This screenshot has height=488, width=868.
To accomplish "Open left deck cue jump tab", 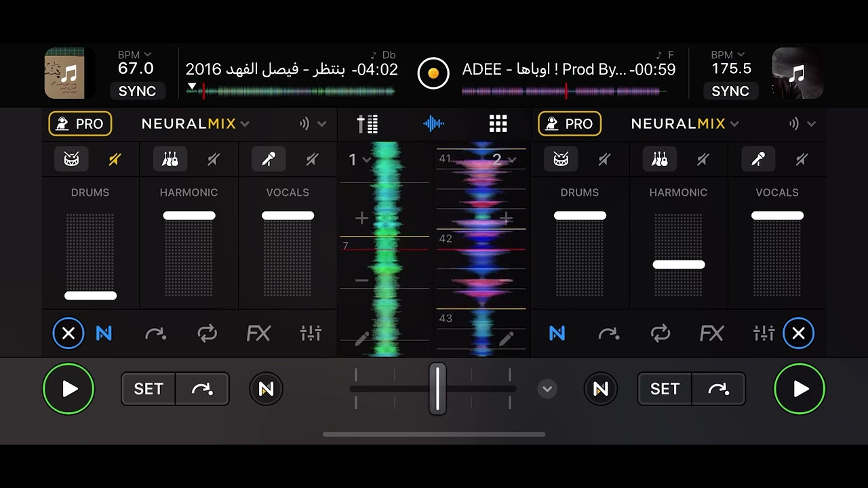I will 155,333.
